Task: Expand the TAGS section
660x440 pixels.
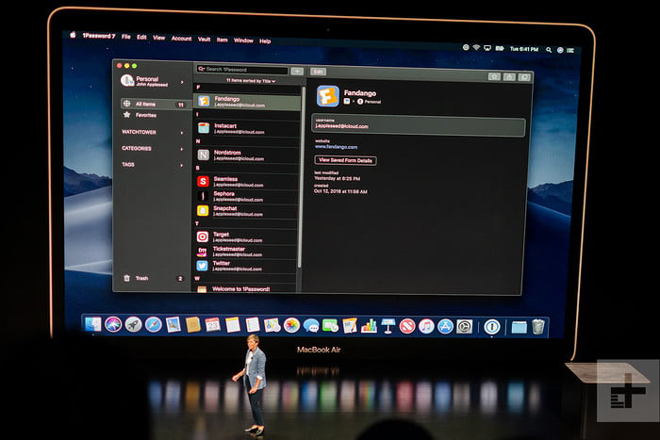Action: (181, 165)
